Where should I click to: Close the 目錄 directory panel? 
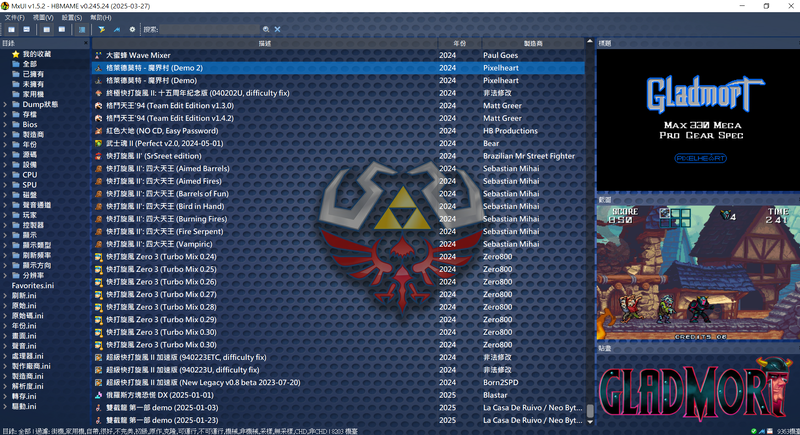pyautogui.click(x=86, y=43)
